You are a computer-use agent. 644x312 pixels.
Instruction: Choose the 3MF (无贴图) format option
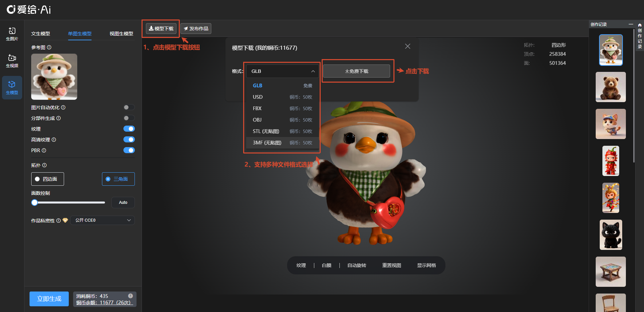(x=282, y=143)
